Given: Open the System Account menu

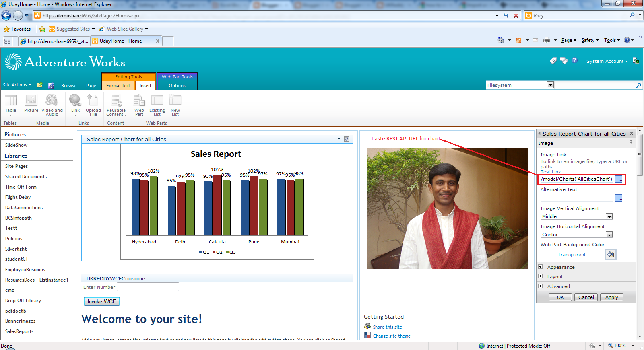Looking at the screenshot, I should coord(607,61).
